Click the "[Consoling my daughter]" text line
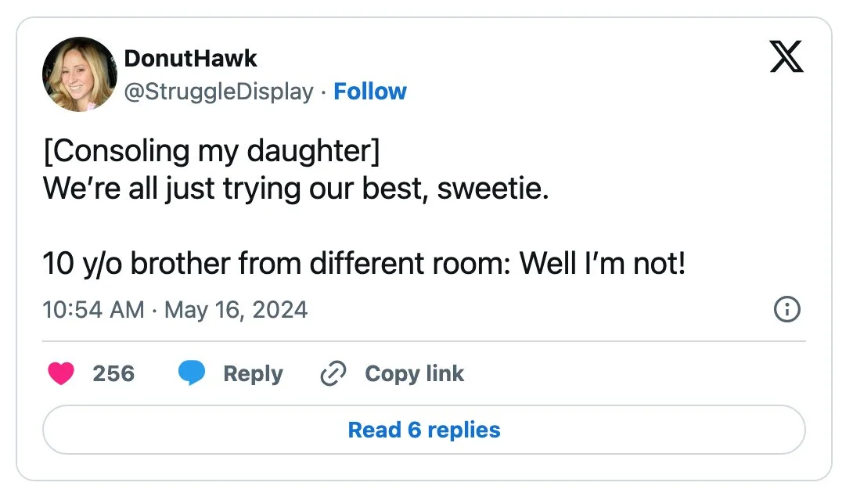This screenshot has width=853, height=504. point(211,150)
